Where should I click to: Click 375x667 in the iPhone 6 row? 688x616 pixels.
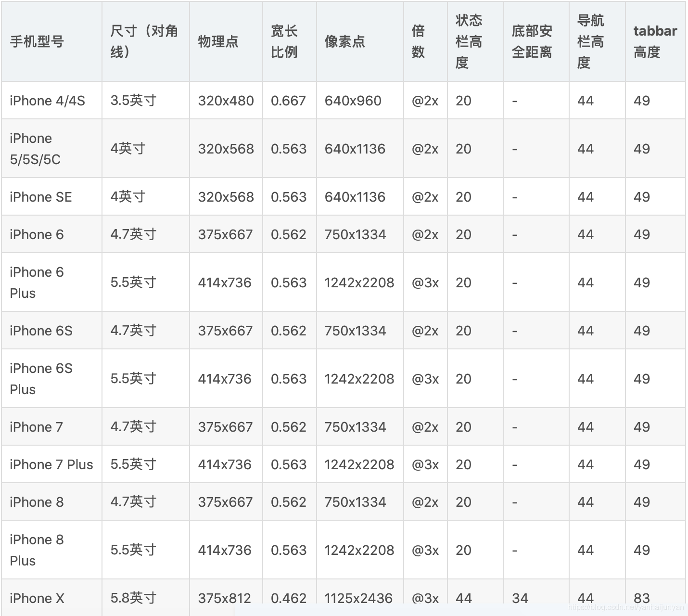point(225,234)
